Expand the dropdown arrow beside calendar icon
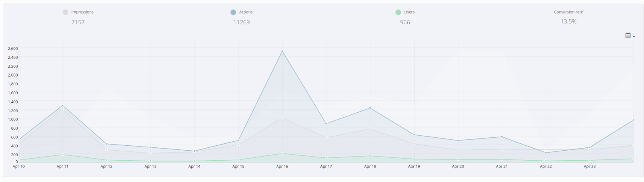Image resolution: width=644 pixels, height=182 pixels. click(x=634, y=37)
